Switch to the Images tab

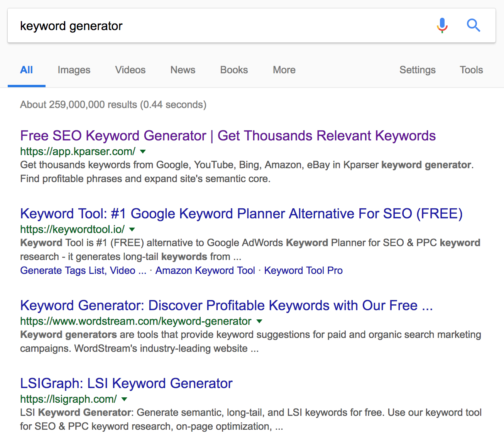click(x=74, y=70)
